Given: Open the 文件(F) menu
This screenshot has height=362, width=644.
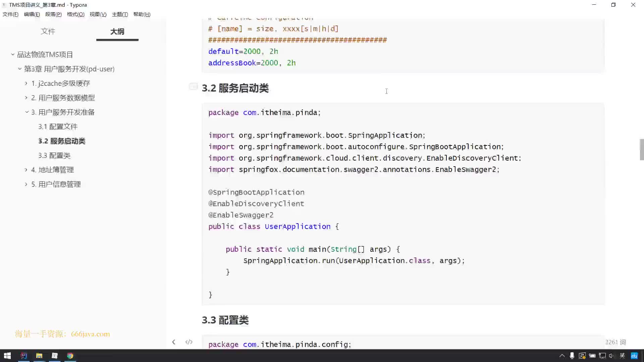Looking at the screenshot, I should pos(10,14).
